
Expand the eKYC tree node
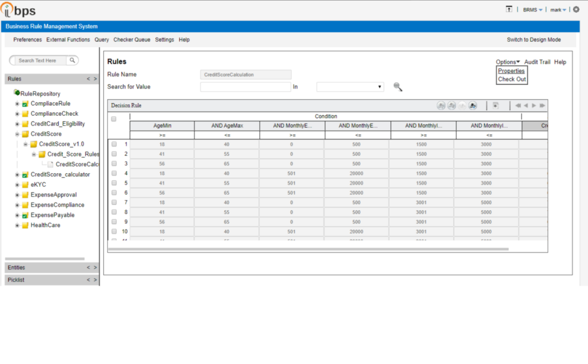click(x=17, y=185)
